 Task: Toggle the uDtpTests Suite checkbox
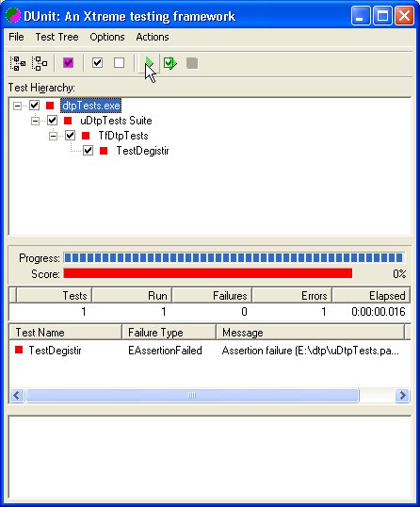coord(53,121)
